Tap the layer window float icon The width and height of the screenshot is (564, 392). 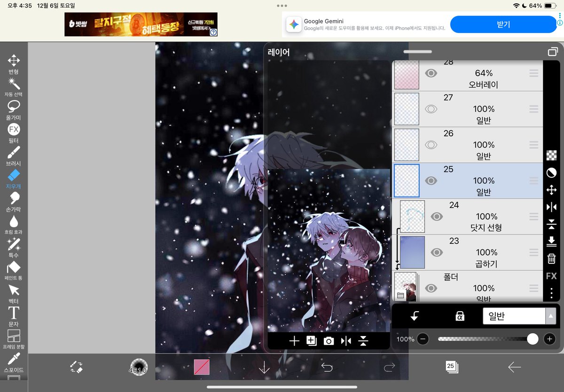(553, 52)
